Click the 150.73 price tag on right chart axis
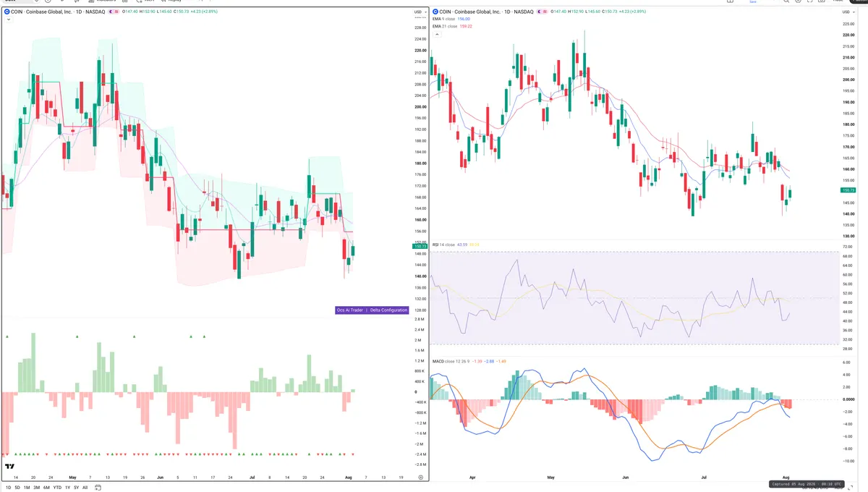The image size is (868, 492). point(846,190)
